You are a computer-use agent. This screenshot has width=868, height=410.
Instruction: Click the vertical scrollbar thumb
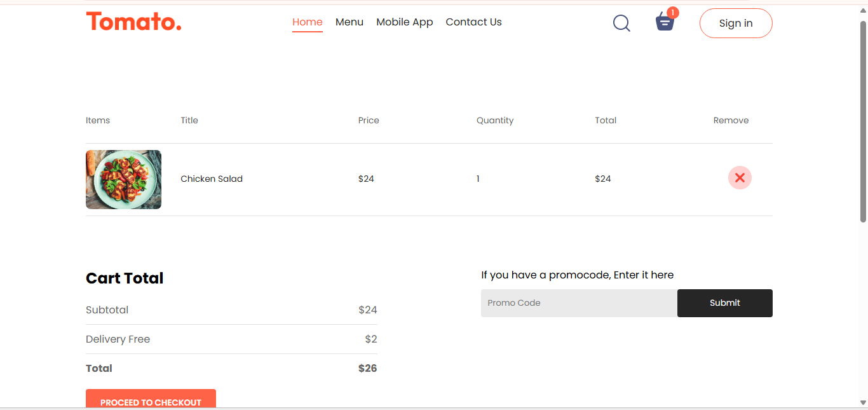[863, 121]
